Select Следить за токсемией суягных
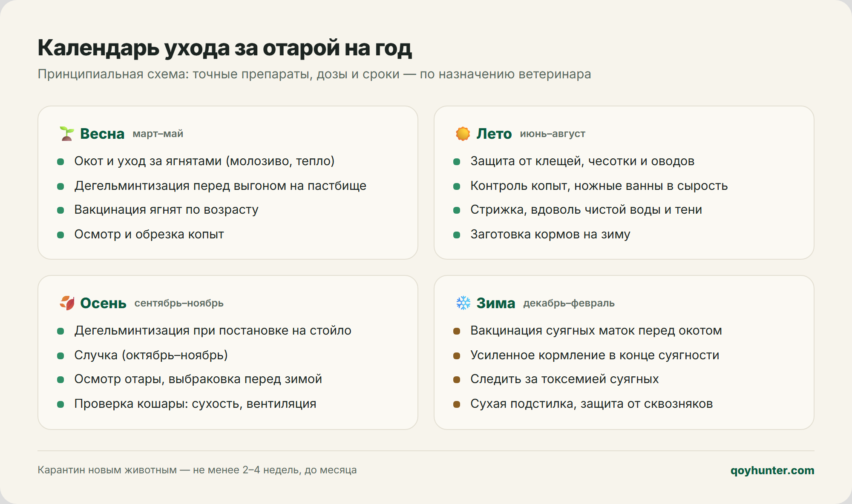 (x=565, y=379)
